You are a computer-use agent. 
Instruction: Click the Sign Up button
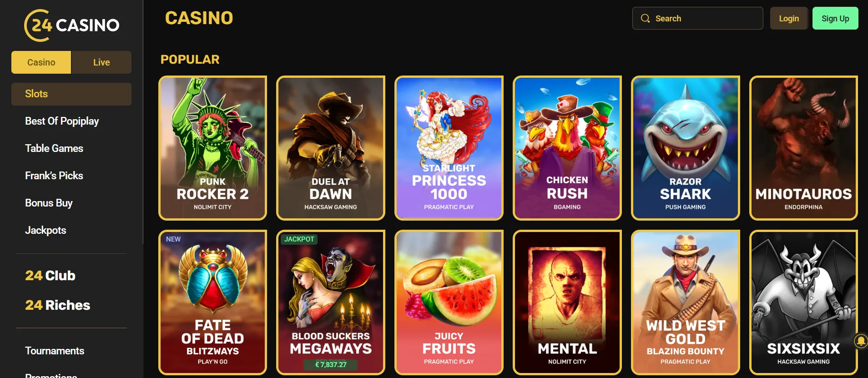(x=835, y=19)
